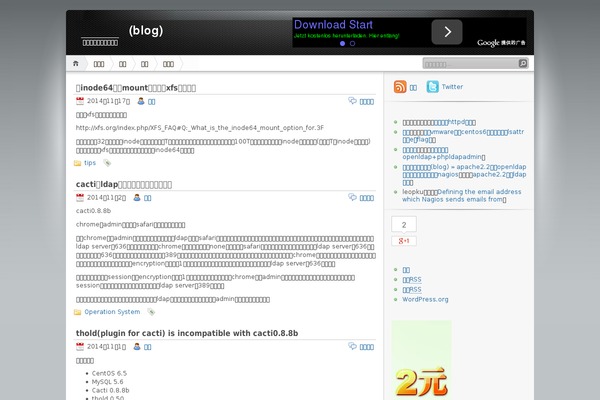600x400 pixels.
Task: Open the last navigation menu item
Action: coord(168,64)
